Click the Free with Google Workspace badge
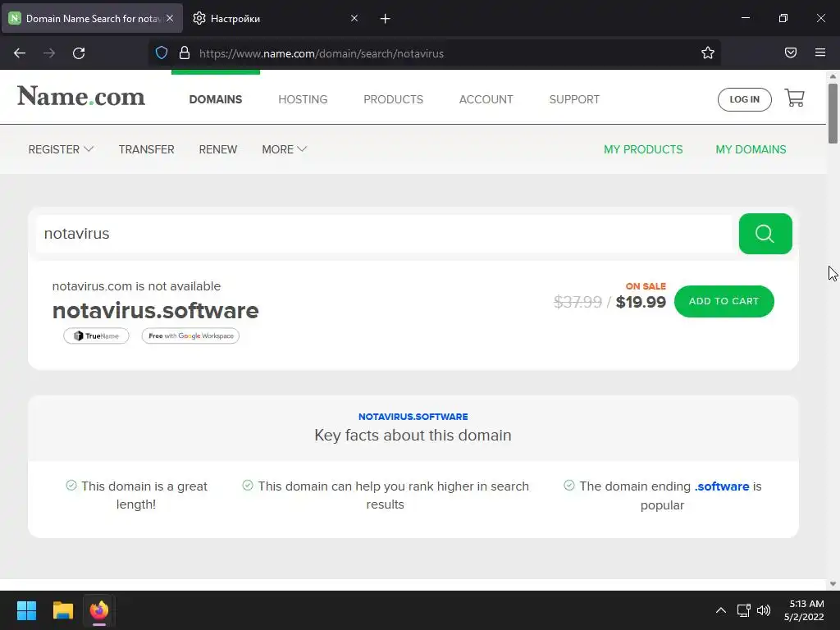Screen dimensions: 840x630 190,336
